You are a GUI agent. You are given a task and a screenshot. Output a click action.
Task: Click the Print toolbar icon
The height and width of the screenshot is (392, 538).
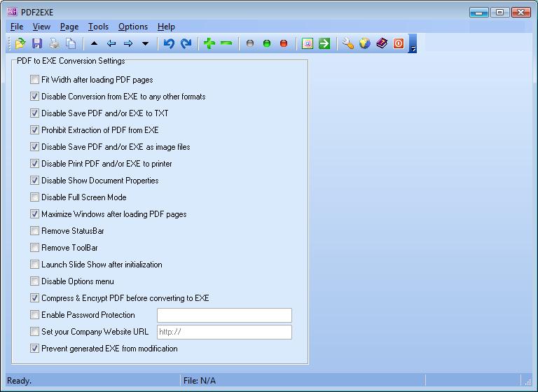[x=54, y=43]
